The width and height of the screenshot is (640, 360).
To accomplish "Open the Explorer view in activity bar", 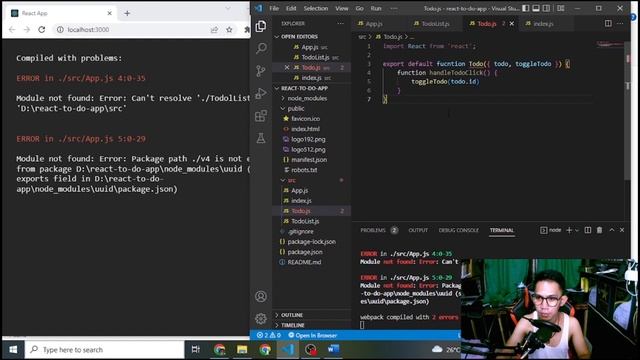I will (x=261, y=27).
